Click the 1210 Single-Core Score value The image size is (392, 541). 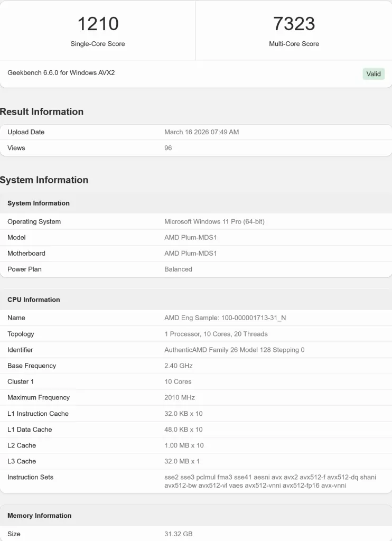coord(98,24)
